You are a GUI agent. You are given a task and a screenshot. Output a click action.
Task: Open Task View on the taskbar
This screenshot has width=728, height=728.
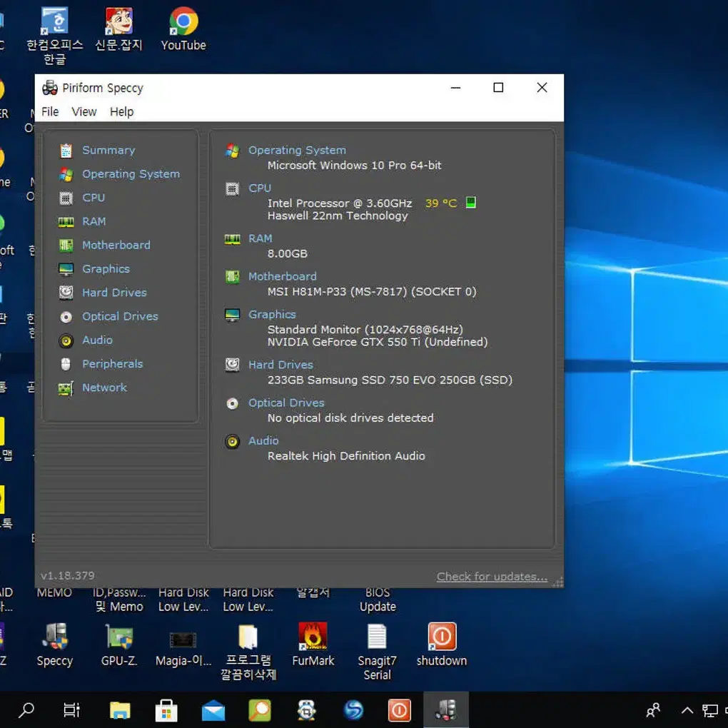(71, 710)
